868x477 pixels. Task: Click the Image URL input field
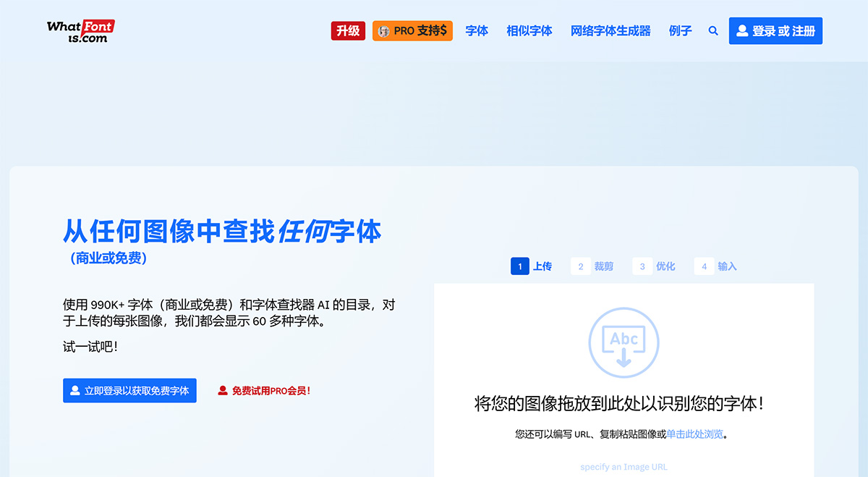pyautogui.click(x=623, y=467)
